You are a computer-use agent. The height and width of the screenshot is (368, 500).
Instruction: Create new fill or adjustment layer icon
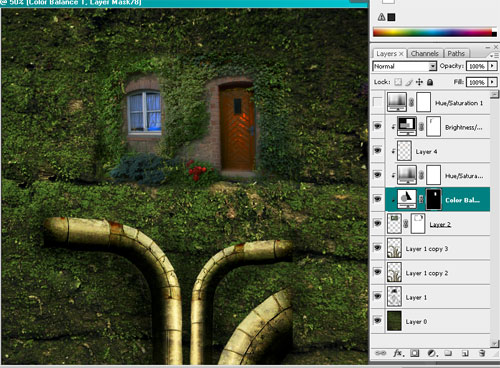432,353
